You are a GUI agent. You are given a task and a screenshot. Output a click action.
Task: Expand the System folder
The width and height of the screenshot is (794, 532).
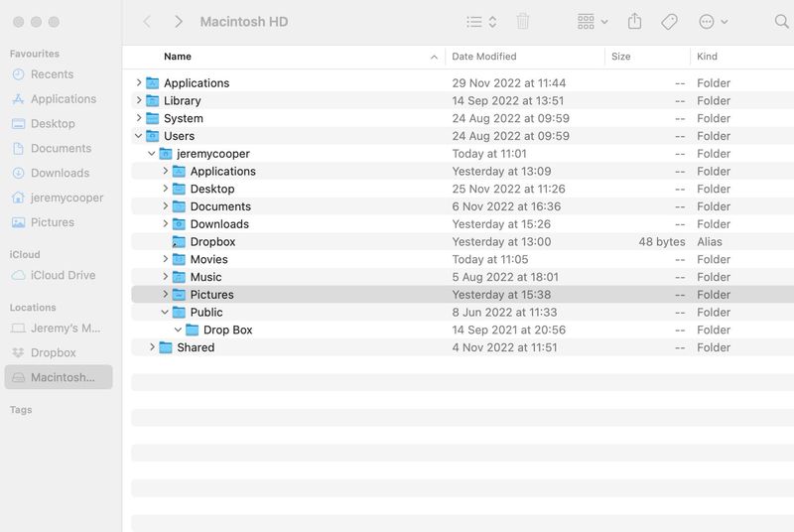coord(139,118)
